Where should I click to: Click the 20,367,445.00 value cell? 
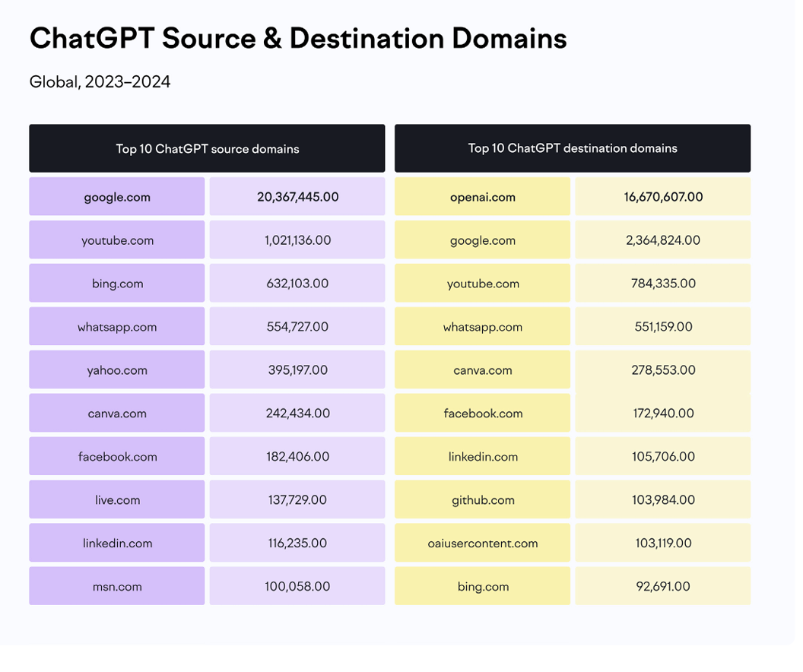[x=297, y=197]
